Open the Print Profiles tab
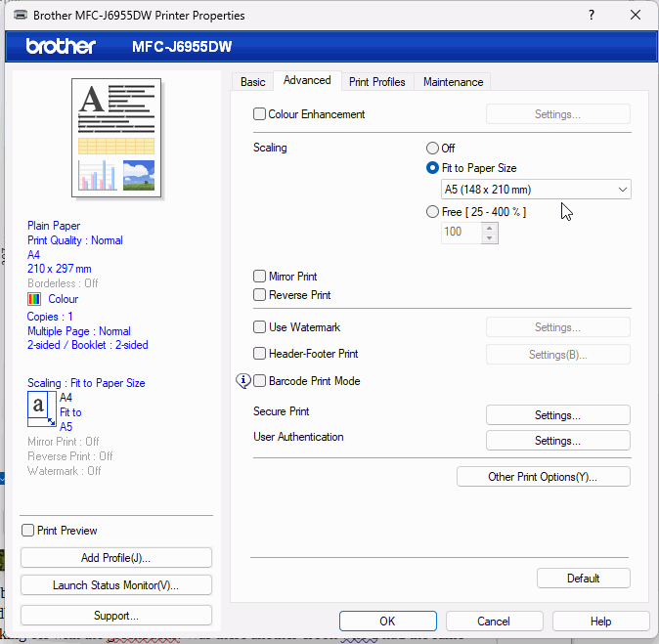 (376, 82)
